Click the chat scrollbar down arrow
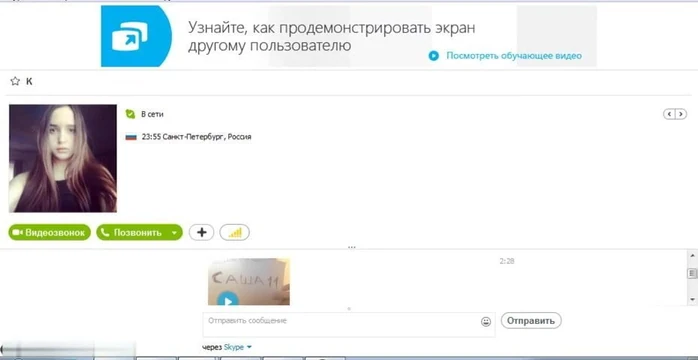This screenshot has width=698, height=360. pos(692,299)
